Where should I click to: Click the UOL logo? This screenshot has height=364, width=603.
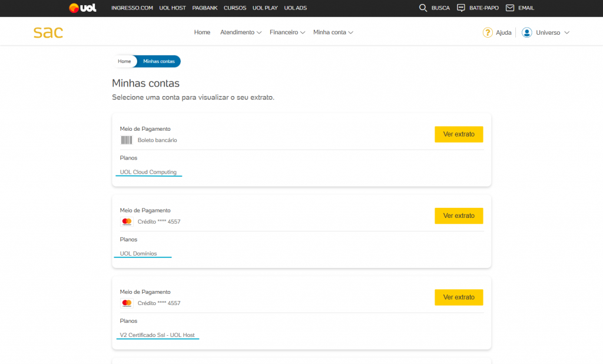82,8
